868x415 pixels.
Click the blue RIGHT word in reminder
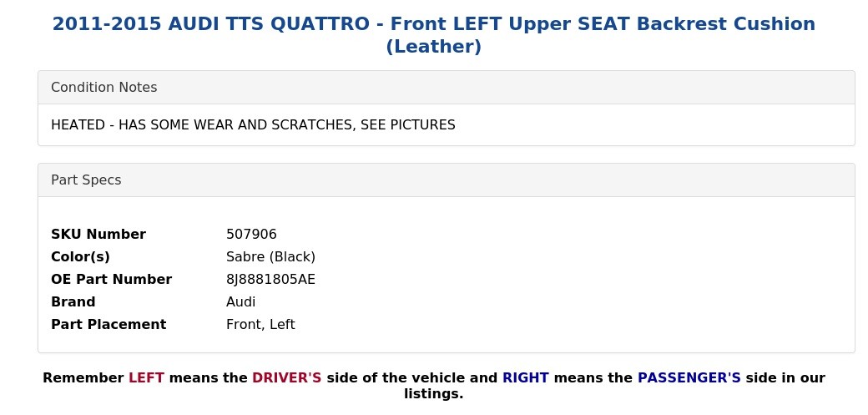(x=525, y=378)
